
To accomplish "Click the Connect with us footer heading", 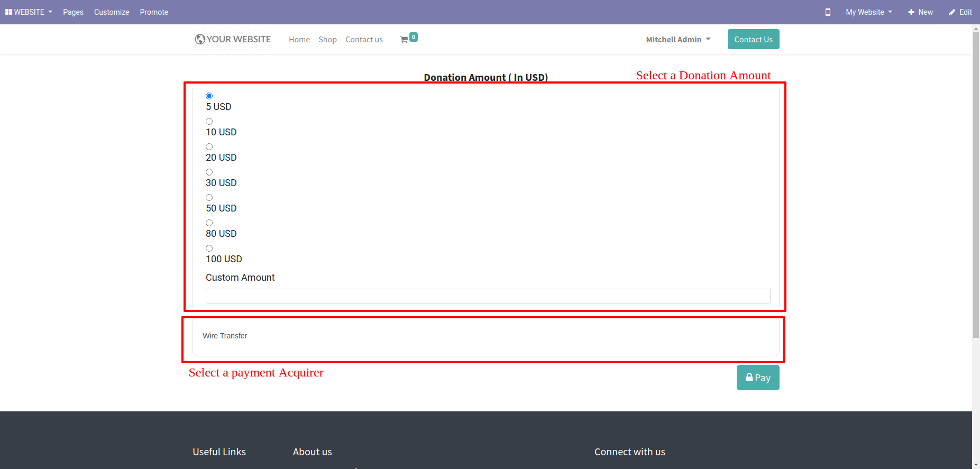I will pyautogui.click(x=629, y=452).
